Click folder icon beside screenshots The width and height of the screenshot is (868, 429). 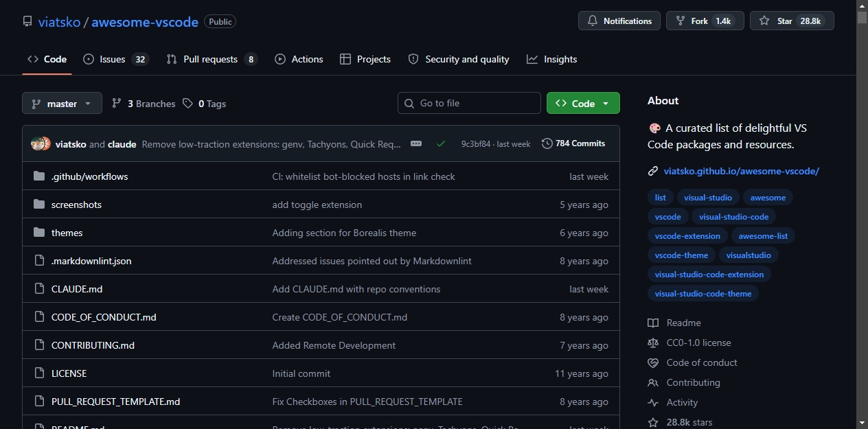[39, 205]
